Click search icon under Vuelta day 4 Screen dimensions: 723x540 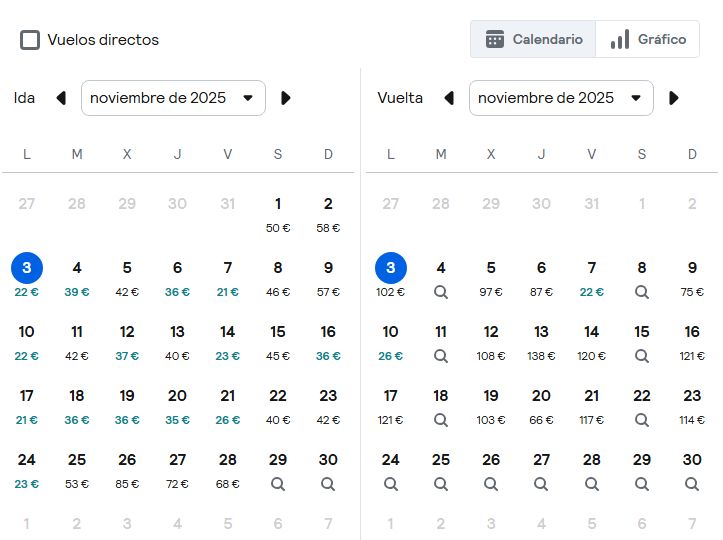(x=441, y=292)
